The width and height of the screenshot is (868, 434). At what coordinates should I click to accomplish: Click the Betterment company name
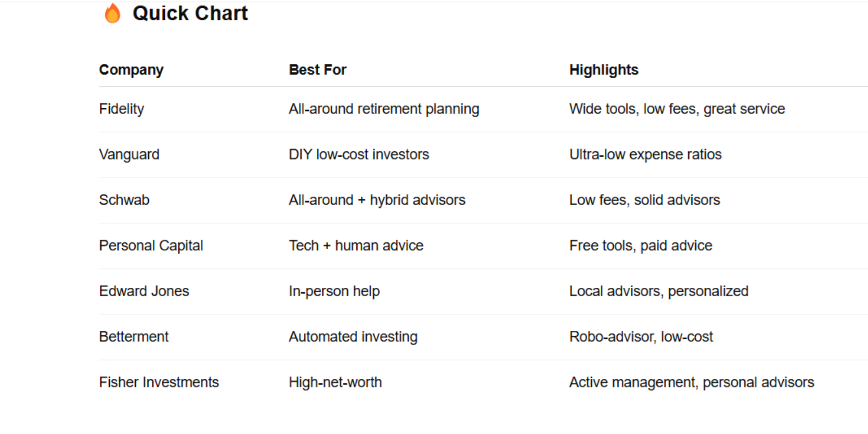pyautogui.click(x=134, y=337)
